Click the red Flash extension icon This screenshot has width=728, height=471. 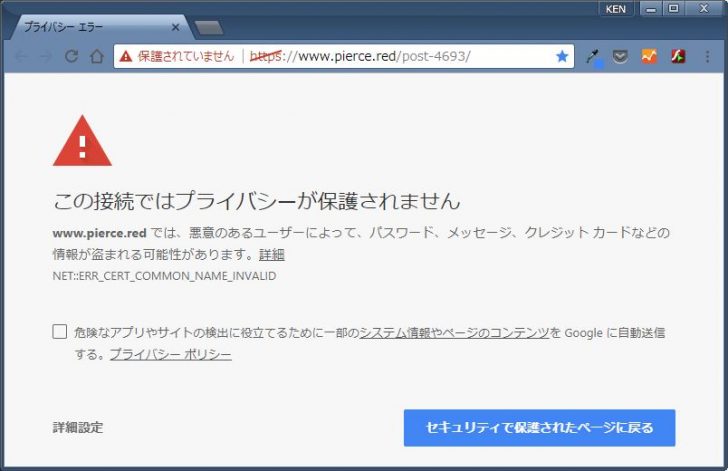[677, 57]
